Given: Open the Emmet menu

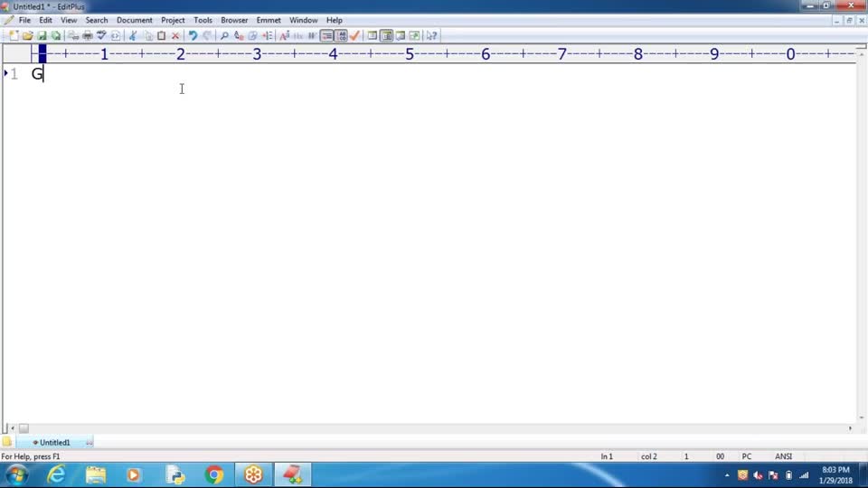Looking at the screenshot, I should pos(269,21).
